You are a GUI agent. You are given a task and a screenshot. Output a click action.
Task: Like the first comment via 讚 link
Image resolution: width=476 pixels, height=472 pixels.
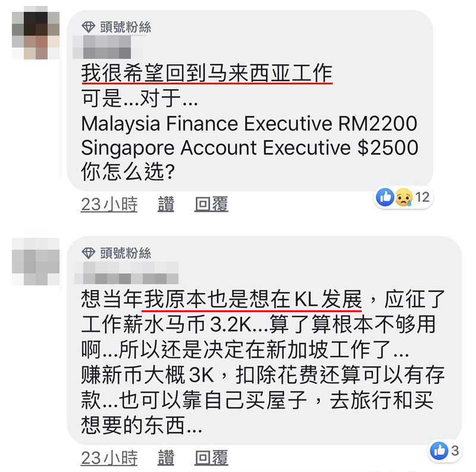[166, 204]
